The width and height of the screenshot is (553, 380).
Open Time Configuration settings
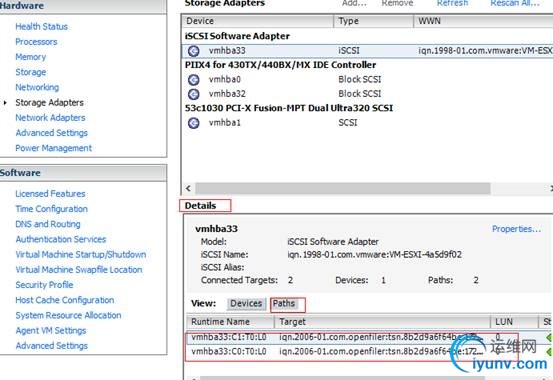tap(51, 209)
